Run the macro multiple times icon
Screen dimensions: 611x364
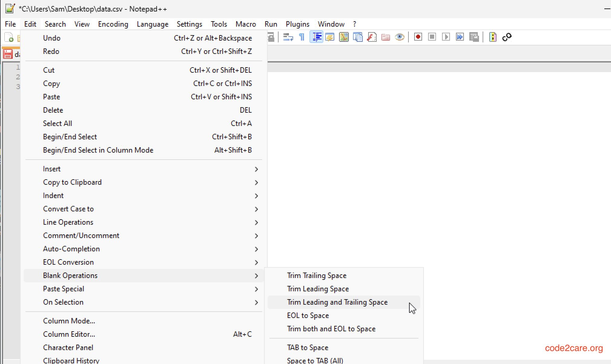(460, 37)
